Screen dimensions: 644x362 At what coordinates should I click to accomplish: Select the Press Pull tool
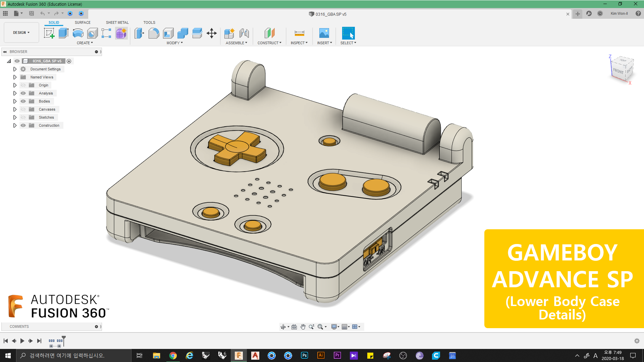[x=139, y=33]
